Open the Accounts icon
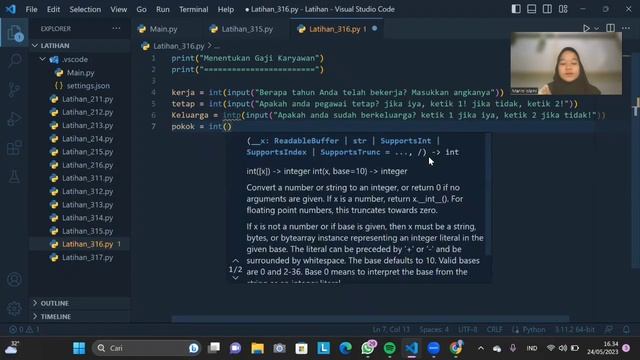Screen dimensions: 640x360 (x=15, y=280)
